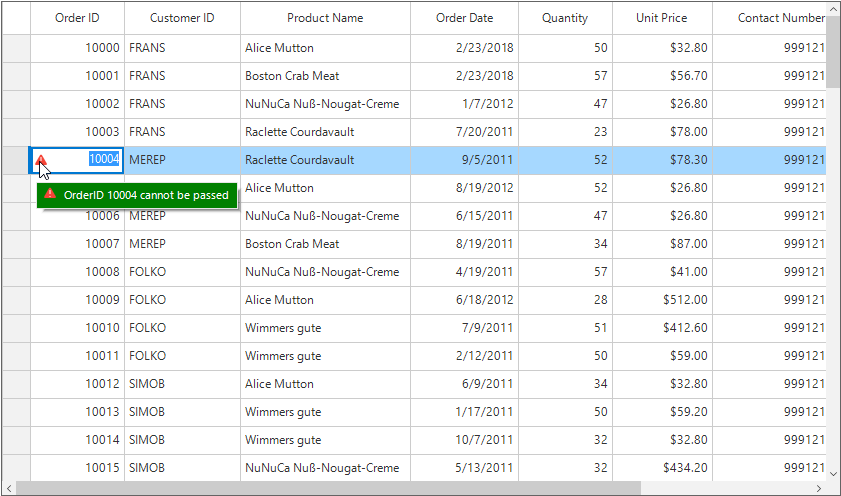Click quantity 28 in order 10009 row

point(601,300)
